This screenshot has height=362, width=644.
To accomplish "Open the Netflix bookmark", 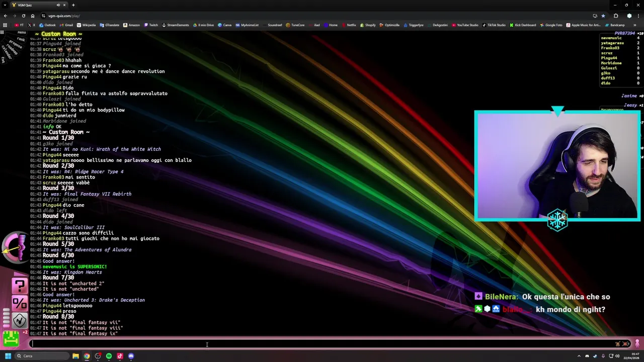I will [x=349, y=25].
